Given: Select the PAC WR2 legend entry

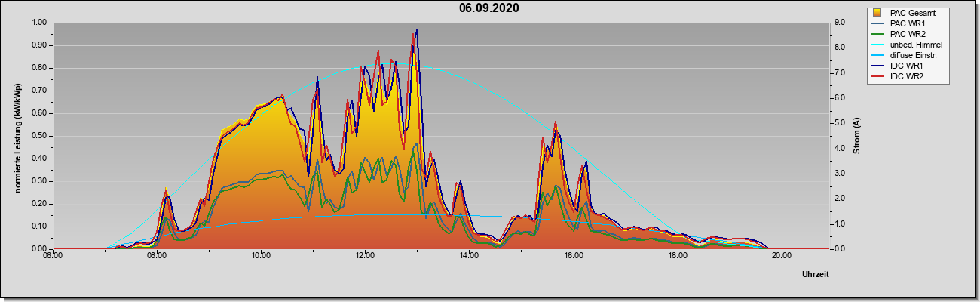Looking at the screenshot, I should [x=903, y=34].
